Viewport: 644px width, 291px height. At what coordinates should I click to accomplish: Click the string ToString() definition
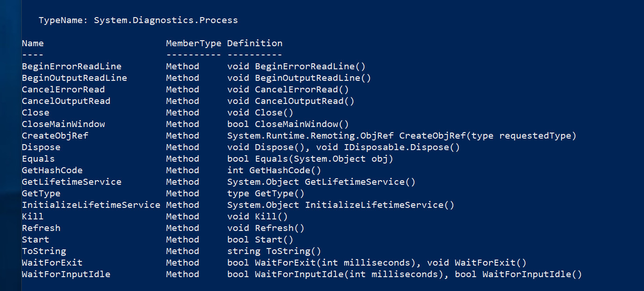click(x=274, y=251)
